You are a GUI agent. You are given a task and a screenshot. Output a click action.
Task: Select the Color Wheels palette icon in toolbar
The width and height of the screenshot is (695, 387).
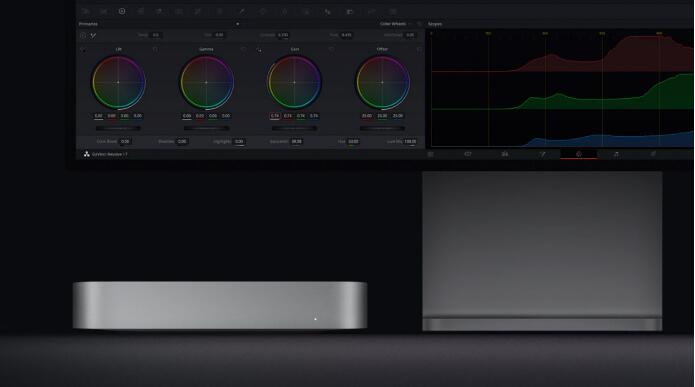[x=122, y=11]
